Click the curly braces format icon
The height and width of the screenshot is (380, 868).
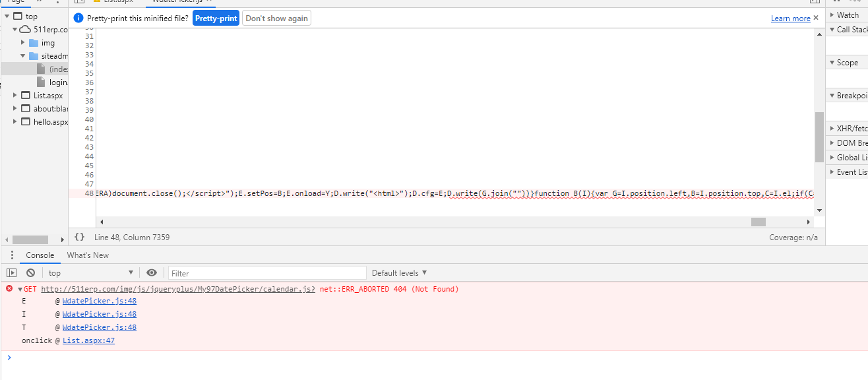pyautogui.click(x=79, y=237)
